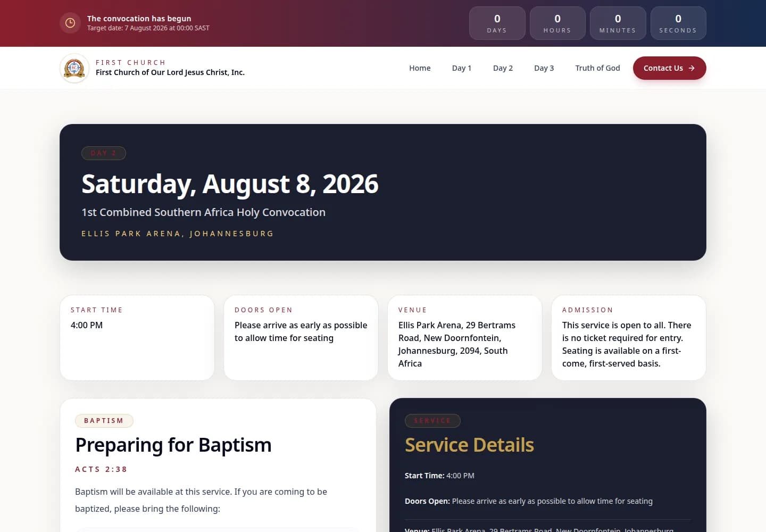Click the BAPTISM badge
Viewport: 766px width, 532px height.
coord(104,421)
